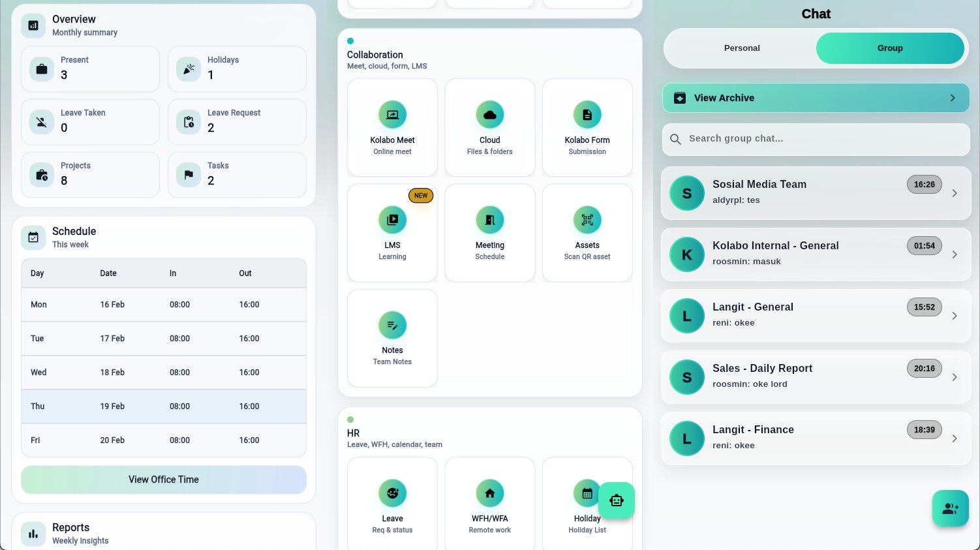Expand View Archive chevron
This screenshot has height=550, width=980.
tap(952, 98)
